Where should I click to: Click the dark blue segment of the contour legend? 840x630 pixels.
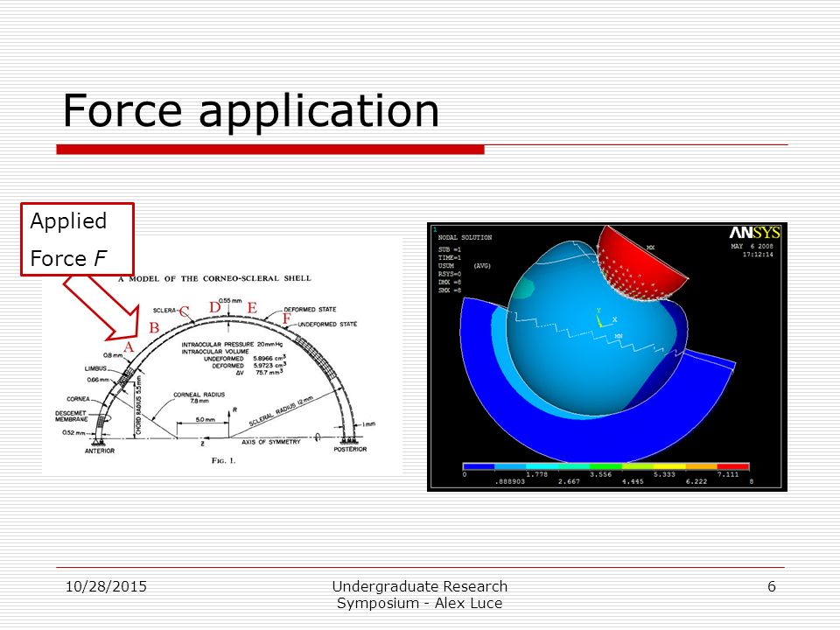coord(479,466)
